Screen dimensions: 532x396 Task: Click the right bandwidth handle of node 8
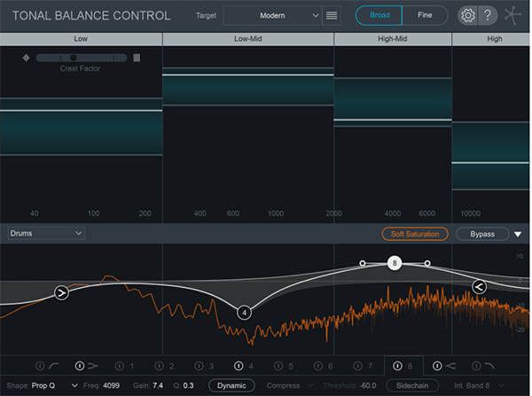(427, 263)
